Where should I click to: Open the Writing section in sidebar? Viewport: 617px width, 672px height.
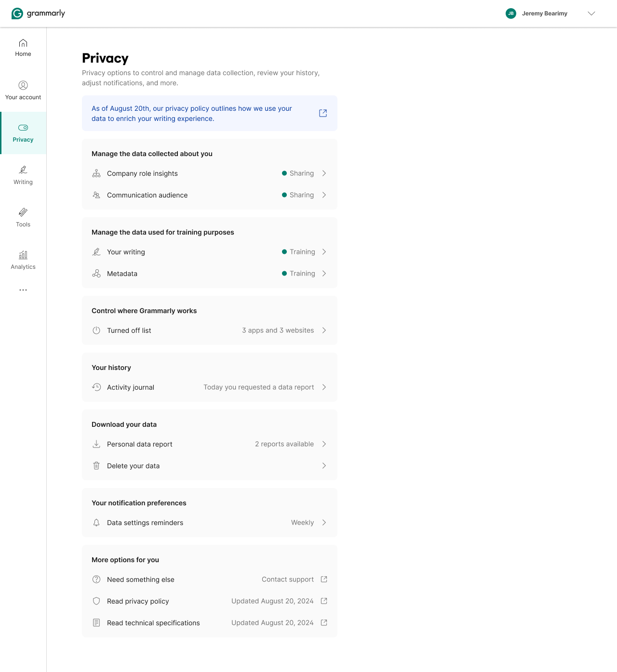click(23, 174)
